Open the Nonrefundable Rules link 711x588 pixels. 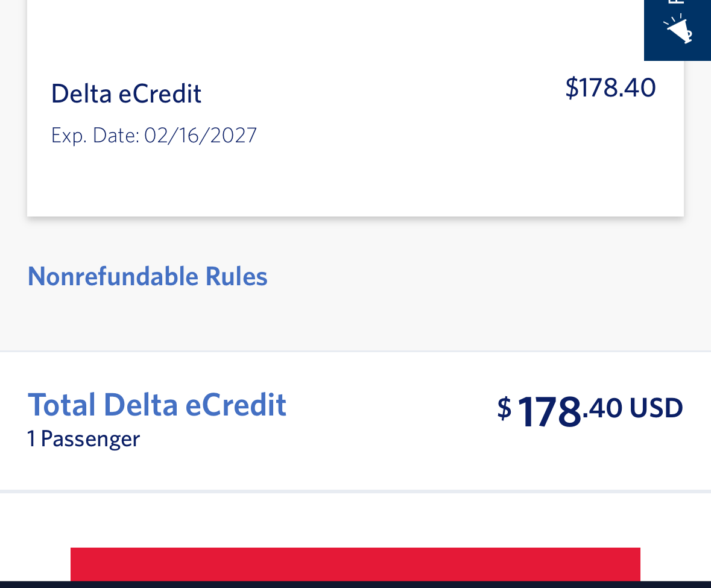coord(148,276)
